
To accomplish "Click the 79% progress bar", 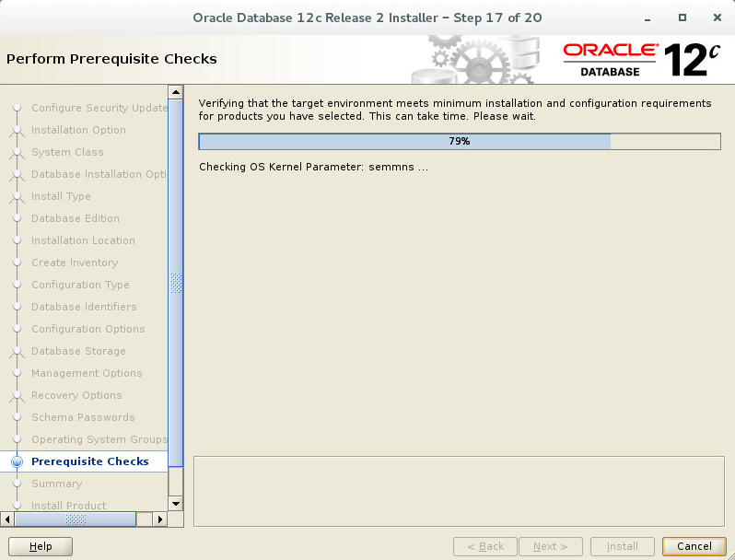I will (x=460, y=141).
